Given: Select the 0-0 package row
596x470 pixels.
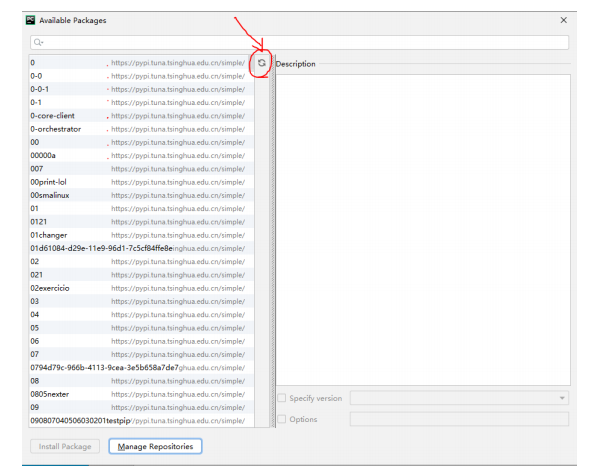Looking at the screenshot, I should pos(141,76).
